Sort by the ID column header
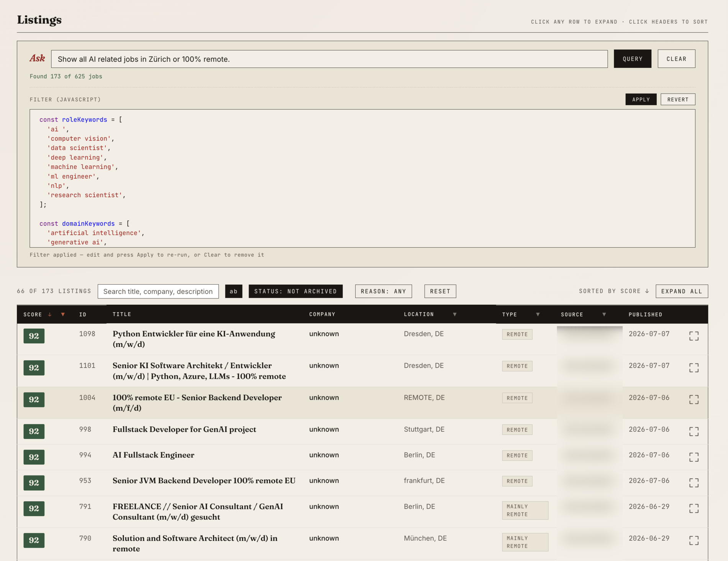This screenshot has height=561, width=728. [83, 314]
